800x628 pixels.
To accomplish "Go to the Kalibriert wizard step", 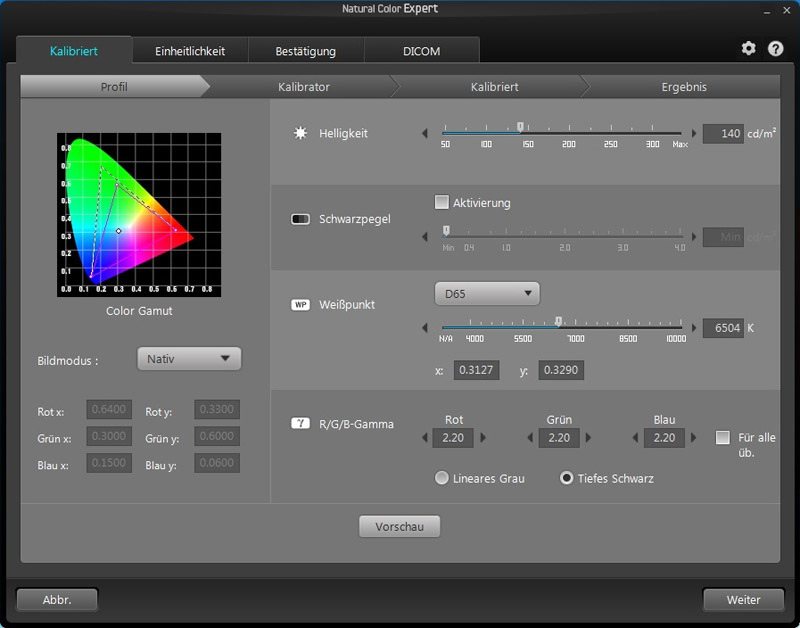I will (494, 87).
